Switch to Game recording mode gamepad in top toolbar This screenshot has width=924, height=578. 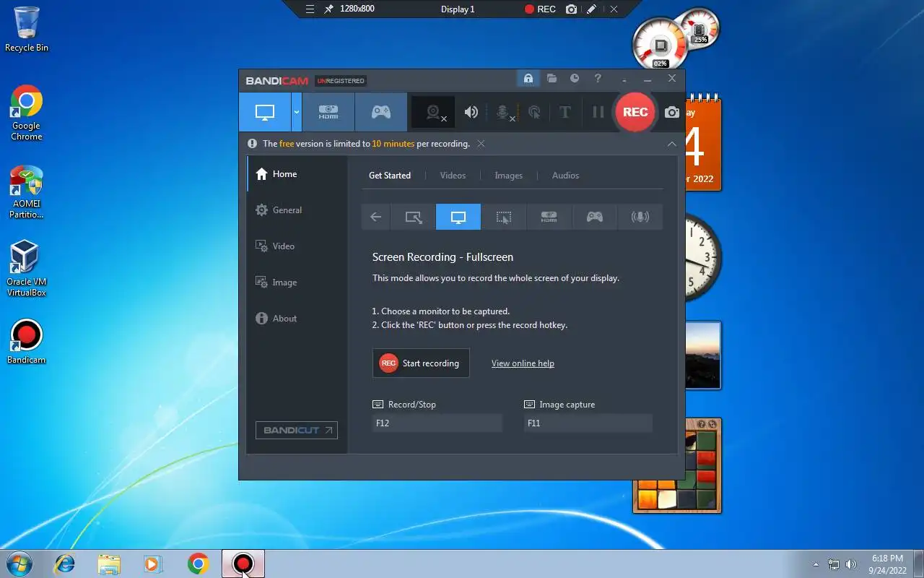(x=380, y=112)
